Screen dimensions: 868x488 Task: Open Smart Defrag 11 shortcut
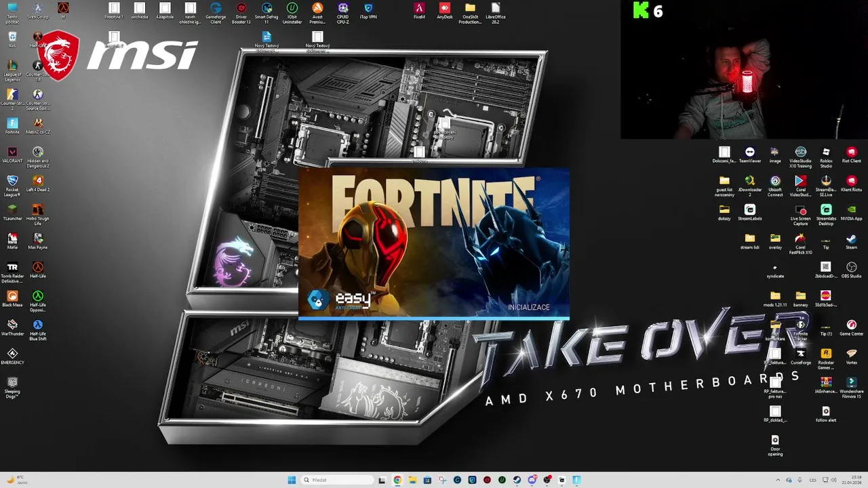267,12
